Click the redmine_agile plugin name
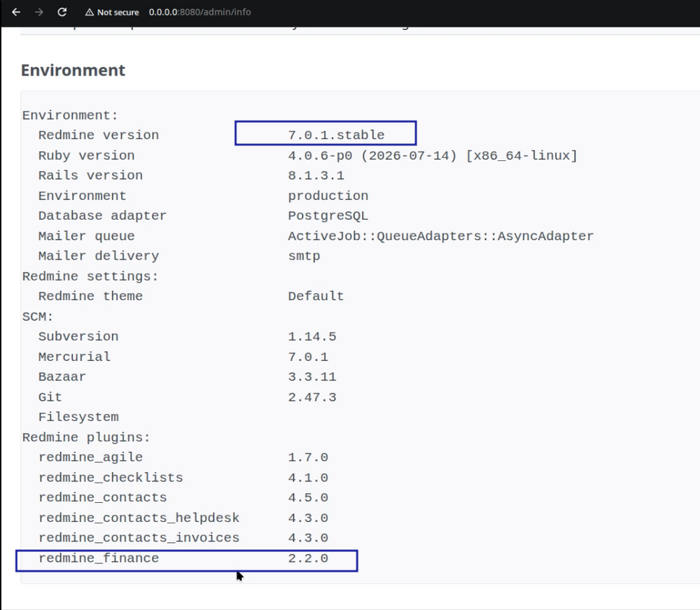 (x=90, y=457)
